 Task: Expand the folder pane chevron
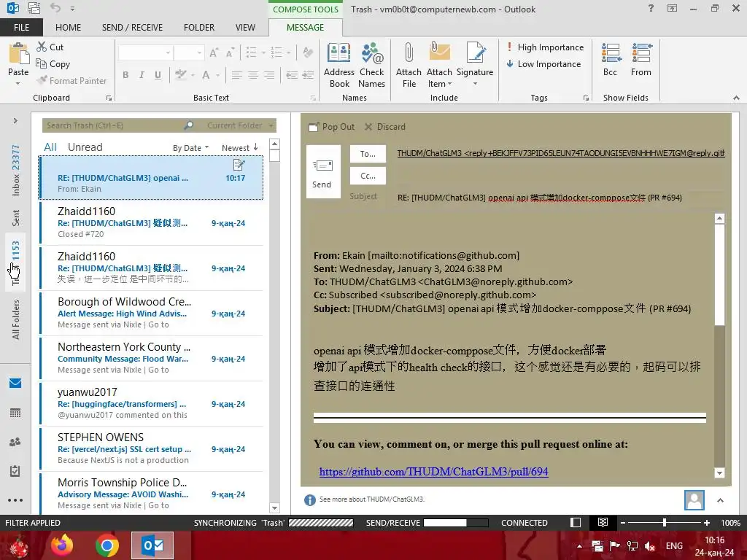15,121
